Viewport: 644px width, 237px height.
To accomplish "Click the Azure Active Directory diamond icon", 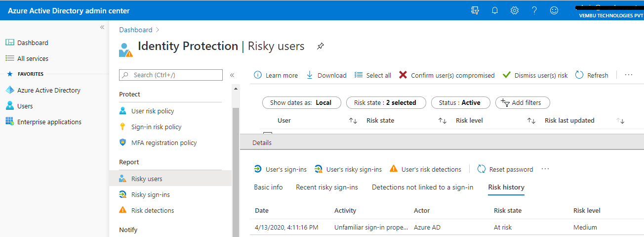I will [9, 90].
